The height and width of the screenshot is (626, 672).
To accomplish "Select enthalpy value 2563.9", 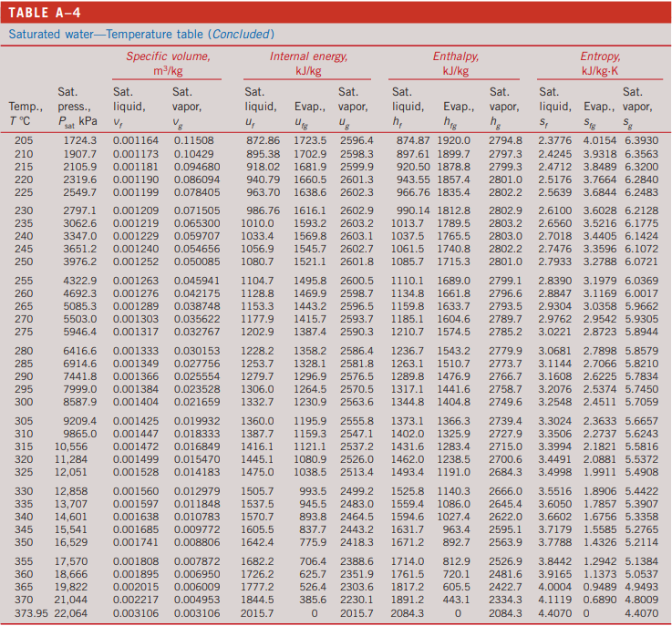I will click(x=505, y=542).
